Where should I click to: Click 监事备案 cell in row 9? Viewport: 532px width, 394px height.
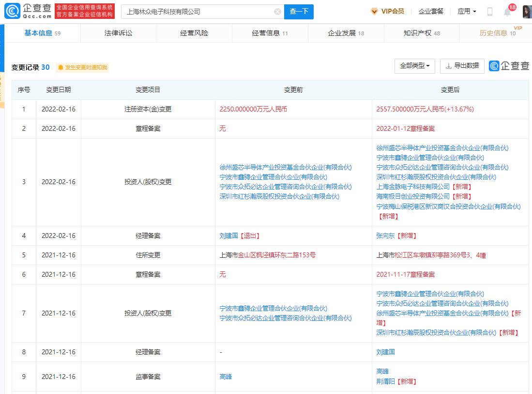click(x=148, y=377)
